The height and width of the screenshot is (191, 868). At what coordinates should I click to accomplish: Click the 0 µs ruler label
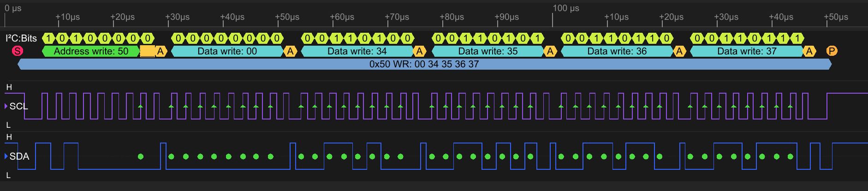pyautogui.click(x=13, y=8)
